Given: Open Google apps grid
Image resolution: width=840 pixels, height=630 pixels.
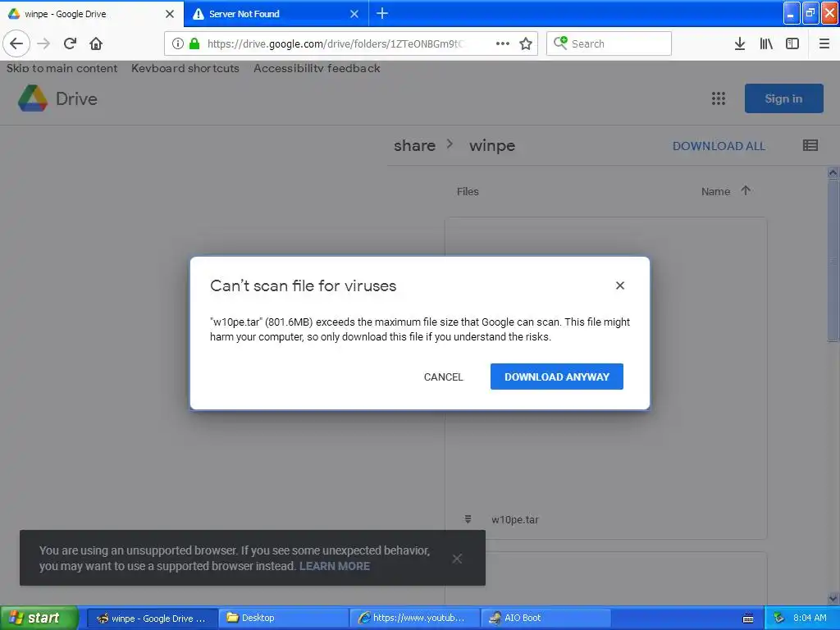Looking at the screenshot, I should pyautogui.click(x=719, y=98).
